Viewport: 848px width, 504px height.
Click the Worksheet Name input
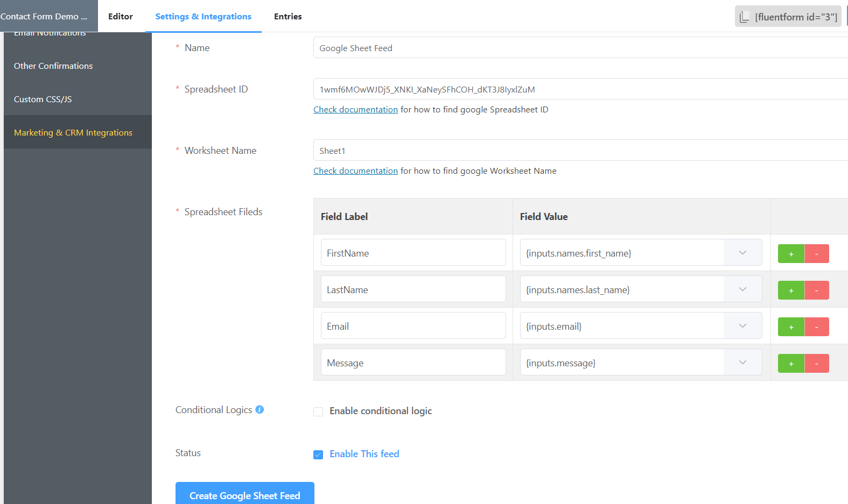(580, 150)
